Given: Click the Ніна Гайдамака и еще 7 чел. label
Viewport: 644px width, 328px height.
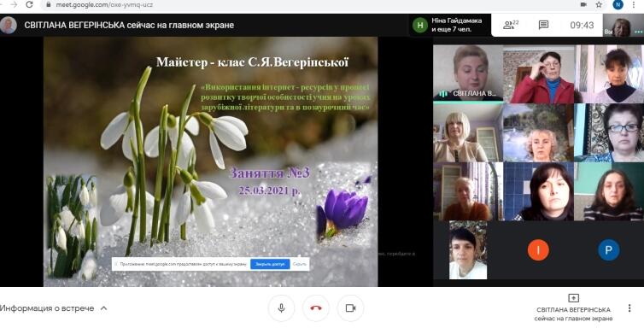Looking at the screenshot, I should [x=457, y=25].
